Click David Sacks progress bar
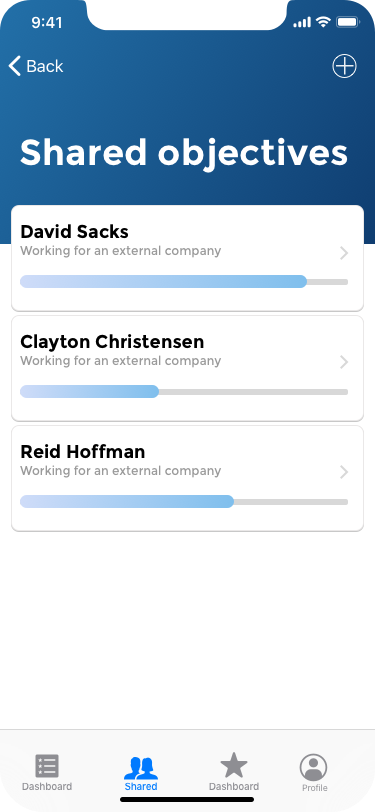 tap(184, 282)
